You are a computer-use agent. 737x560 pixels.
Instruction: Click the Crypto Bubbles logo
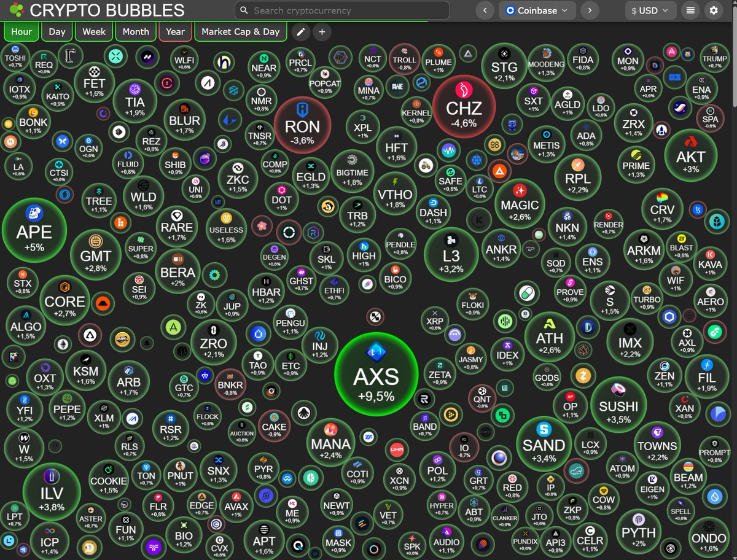(x=17, y=10)
